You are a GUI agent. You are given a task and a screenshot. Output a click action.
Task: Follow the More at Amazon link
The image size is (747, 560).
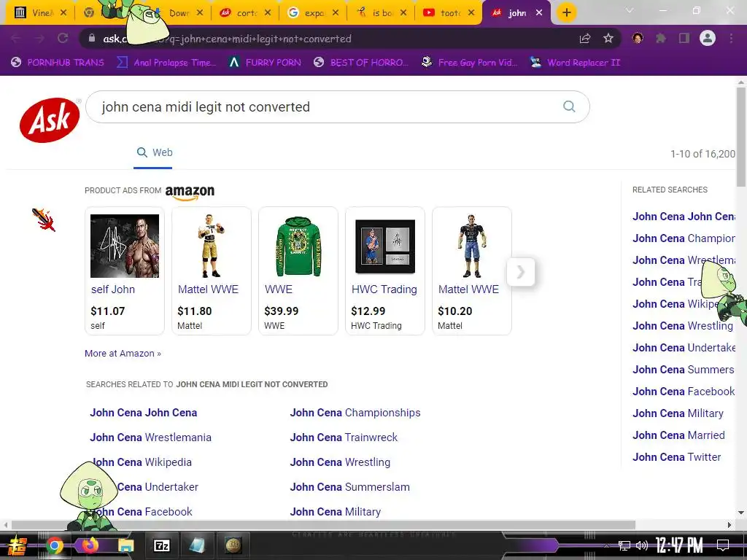[123, 354]
